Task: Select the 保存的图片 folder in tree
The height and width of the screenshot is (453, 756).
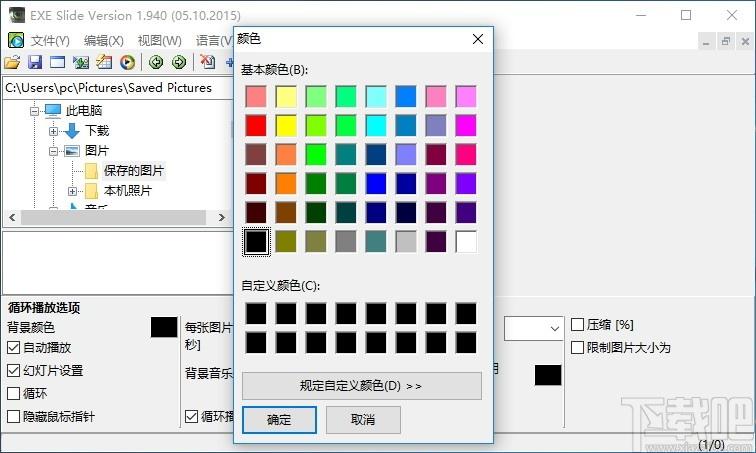Action: pyautogui.click(x=133, y=171)
